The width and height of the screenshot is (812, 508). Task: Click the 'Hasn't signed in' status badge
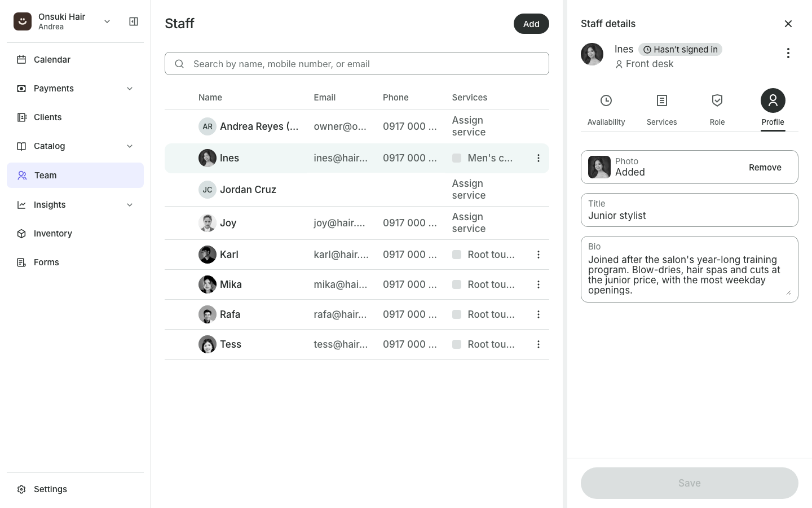click(681, 50)
